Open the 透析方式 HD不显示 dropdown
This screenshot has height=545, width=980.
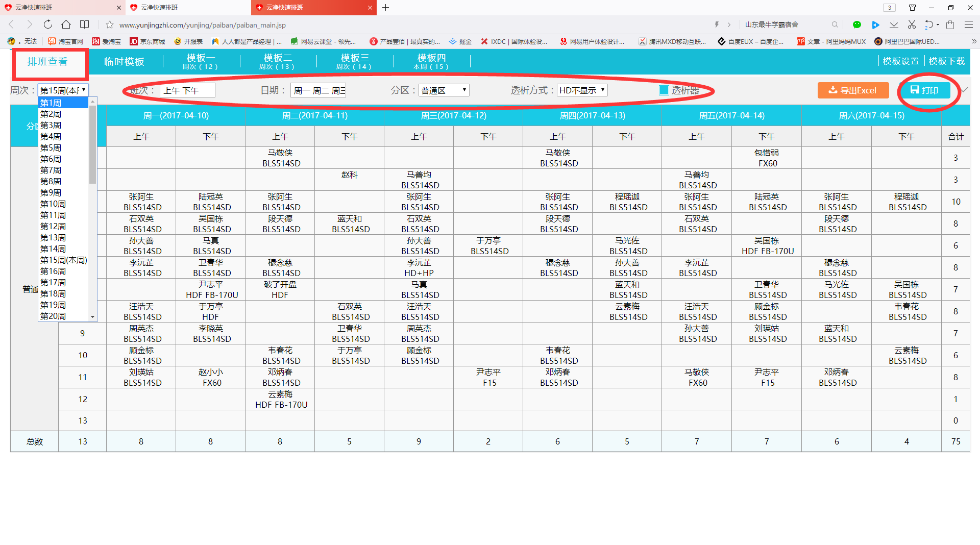[x=582, y=90]
